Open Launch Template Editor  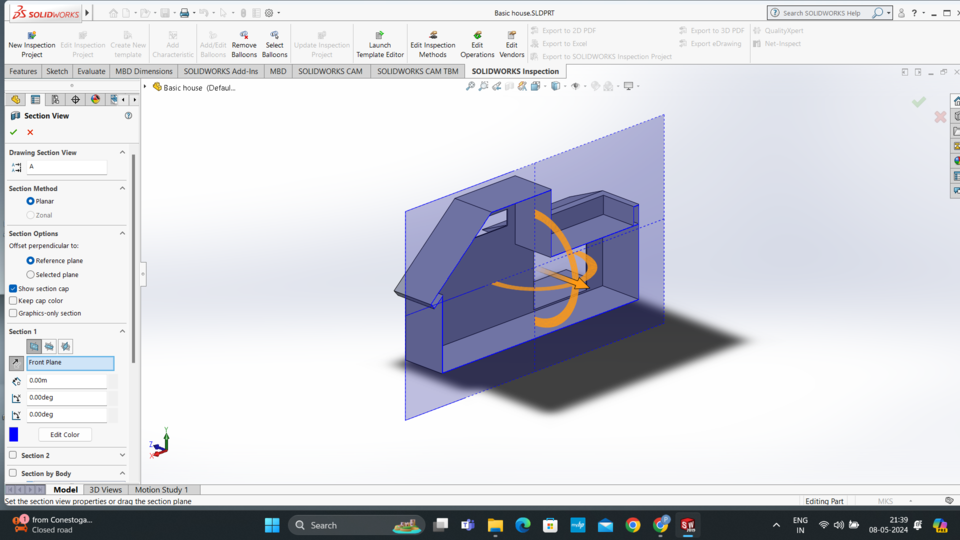point(380,36)
